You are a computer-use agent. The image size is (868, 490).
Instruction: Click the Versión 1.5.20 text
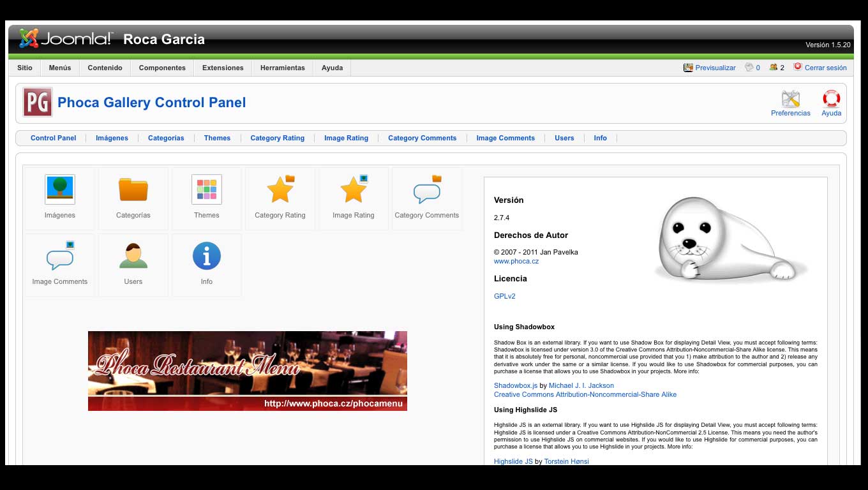pos(828,45)
